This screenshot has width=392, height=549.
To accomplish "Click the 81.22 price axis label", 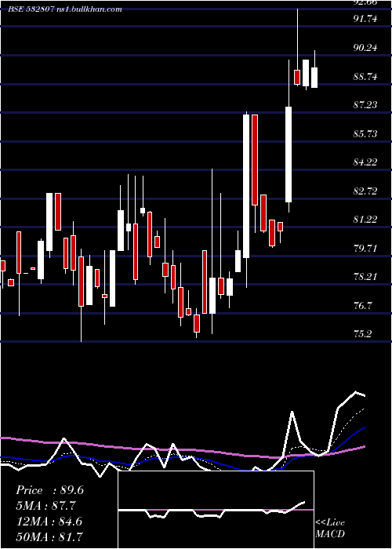I will 365,219.
